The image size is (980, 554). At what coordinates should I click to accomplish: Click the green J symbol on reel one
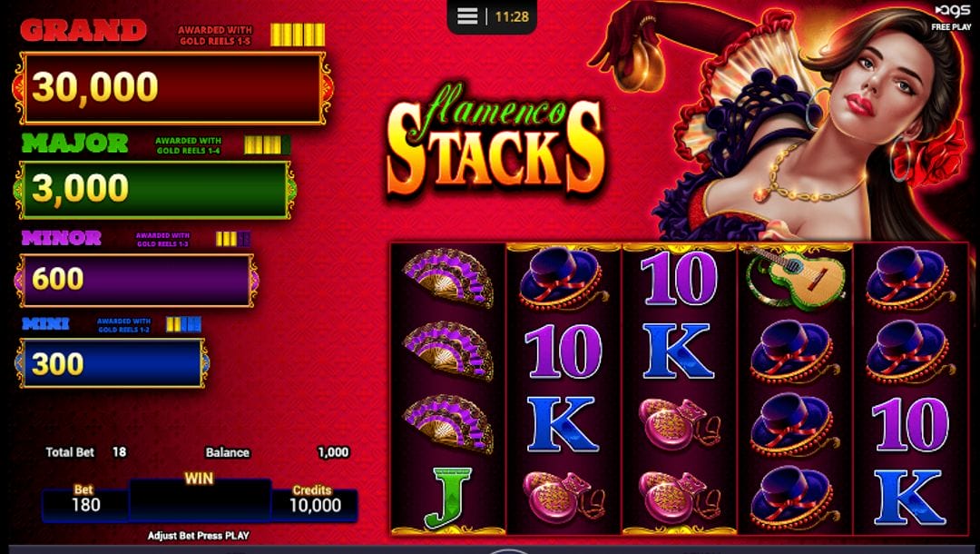tap(447, 497)
